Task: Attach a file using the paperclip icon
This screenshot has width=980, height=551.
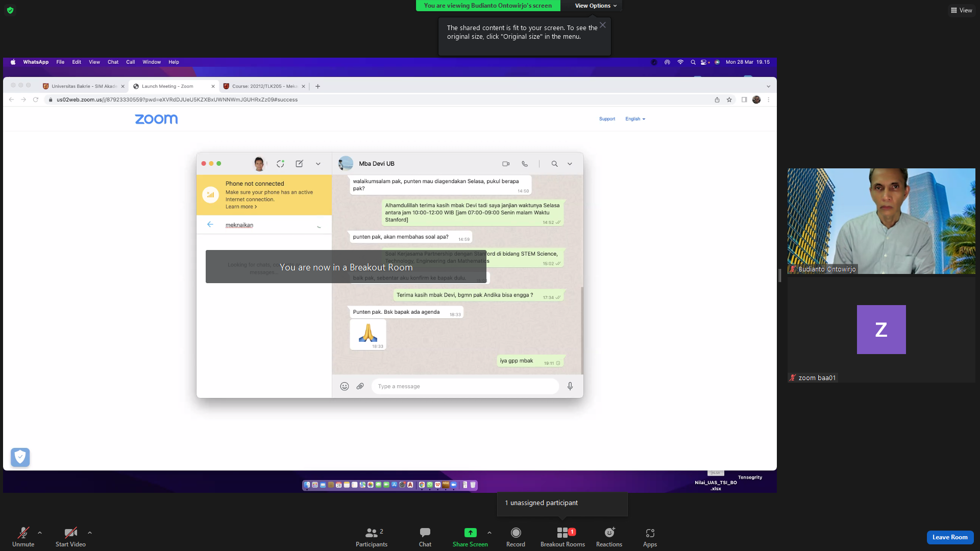Action: [360, 386]
